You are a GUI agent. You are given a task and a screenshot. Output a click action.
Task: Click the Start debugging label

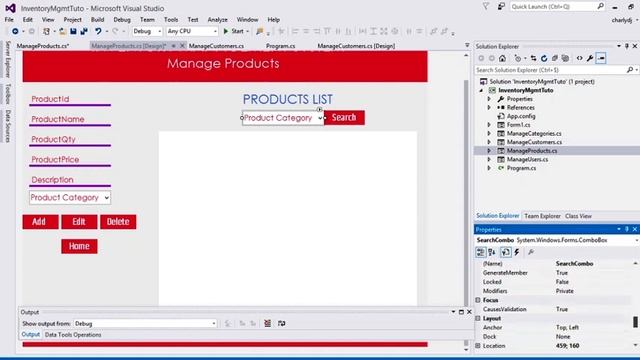click(237, 31)
